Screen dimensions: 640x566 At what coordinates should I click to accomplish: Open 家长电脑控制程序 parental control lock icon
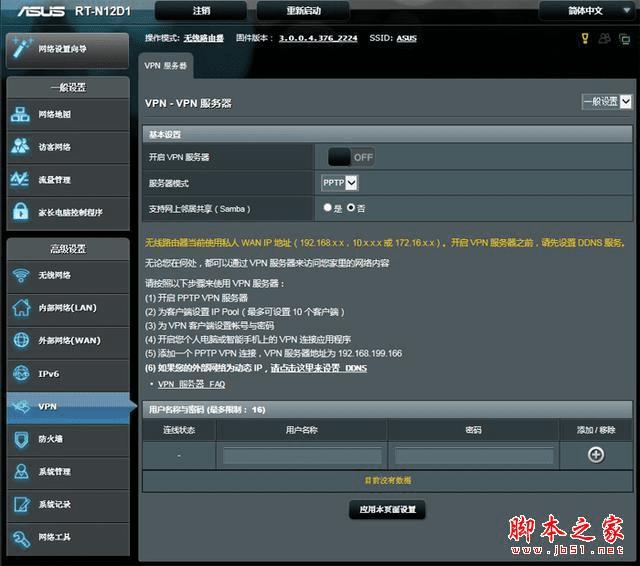click(x=20, y=211)
